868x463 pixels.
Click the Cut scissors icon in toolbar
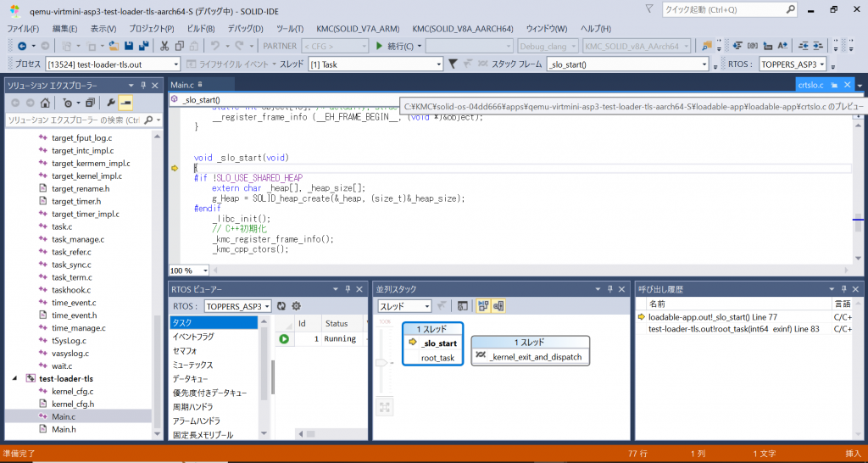pyautogui.click(x=164, y=46)
